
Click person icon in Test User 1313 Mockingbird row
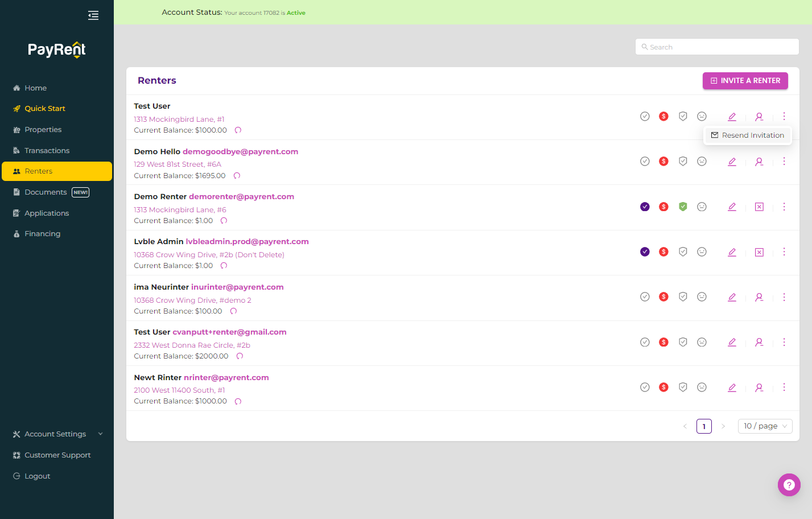click(x=759, y=117)
